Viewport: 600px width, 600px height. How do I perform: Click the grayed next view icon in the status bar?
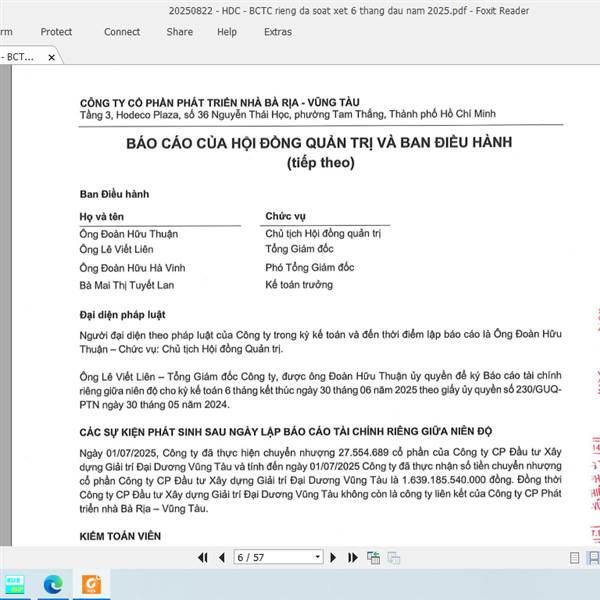[x=393, y=558]
